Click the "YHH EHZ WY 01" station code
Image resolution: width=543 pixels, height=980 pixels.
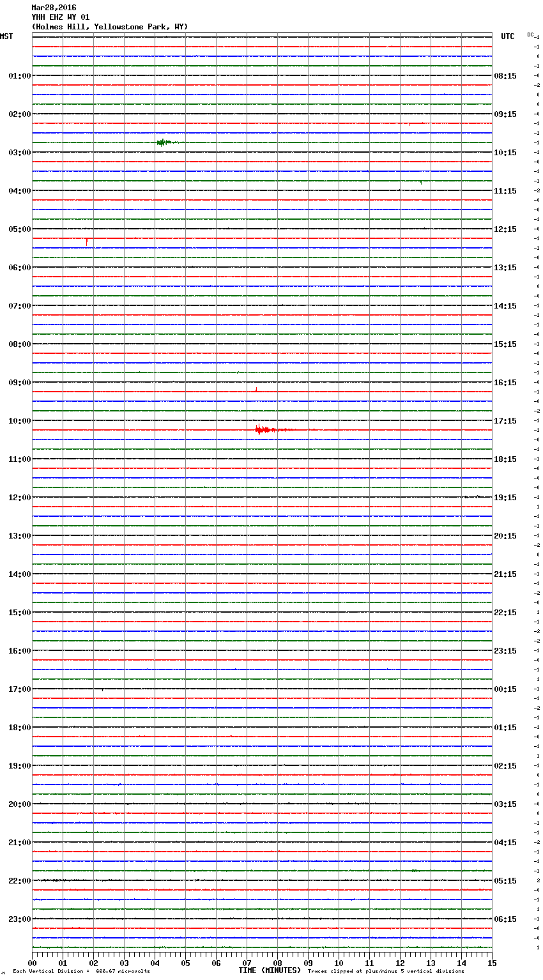pyautogui.click(x=61, y=17)
